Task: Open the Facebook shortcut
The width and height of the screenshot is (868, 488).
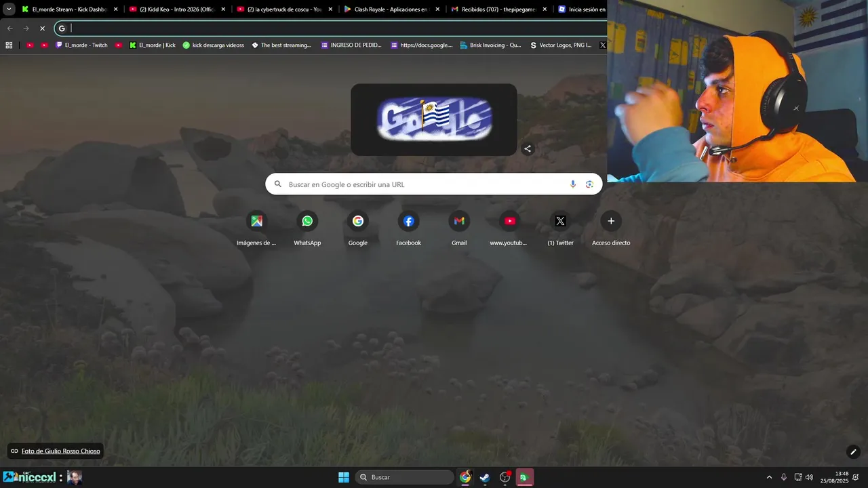Action: (x=408, y=228)
